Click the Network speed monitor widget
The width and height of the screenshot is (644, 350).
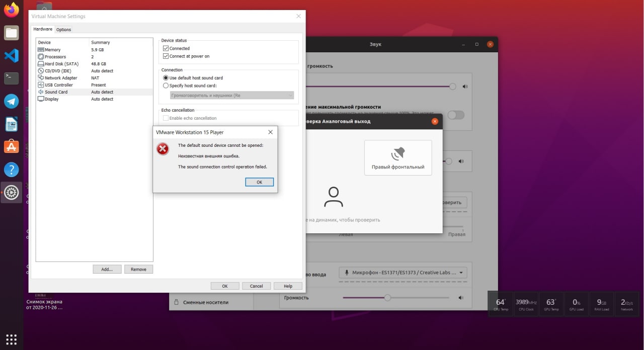tap(627, 304)
